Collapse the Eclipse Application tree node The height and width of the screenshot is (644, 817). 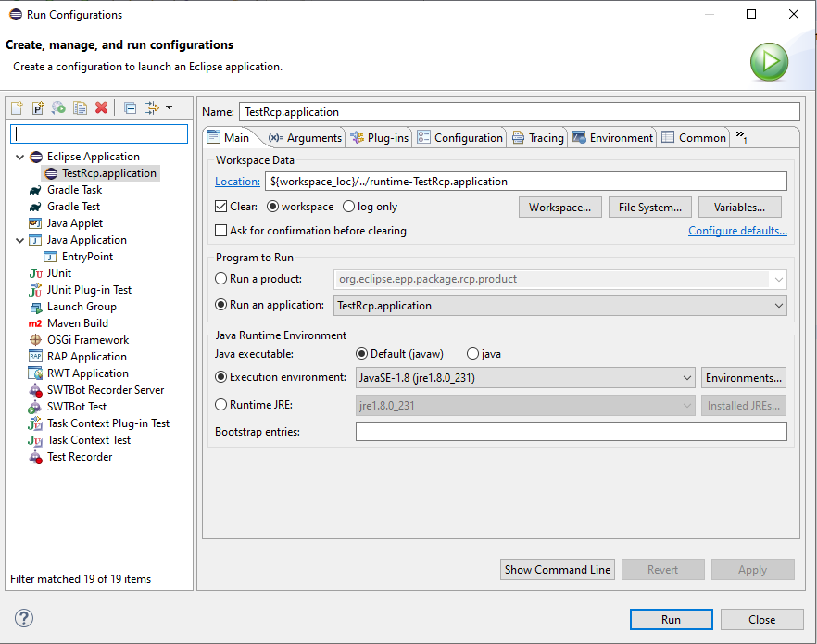(20, 157)
